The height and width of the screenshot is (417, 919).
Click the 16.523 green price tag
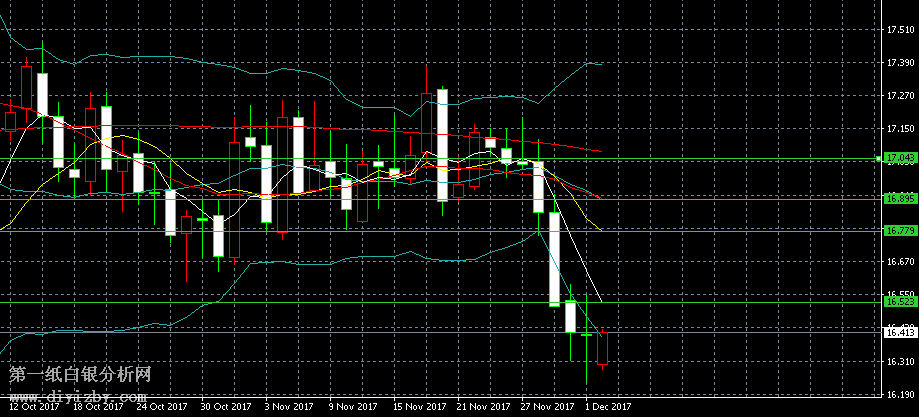click(x=900, y=301)
